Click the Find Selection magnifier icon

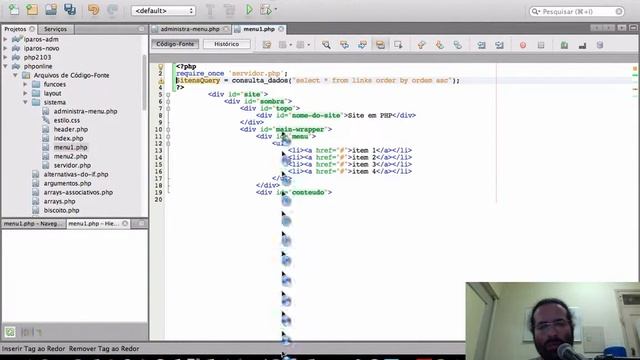(x=326, y=45)
